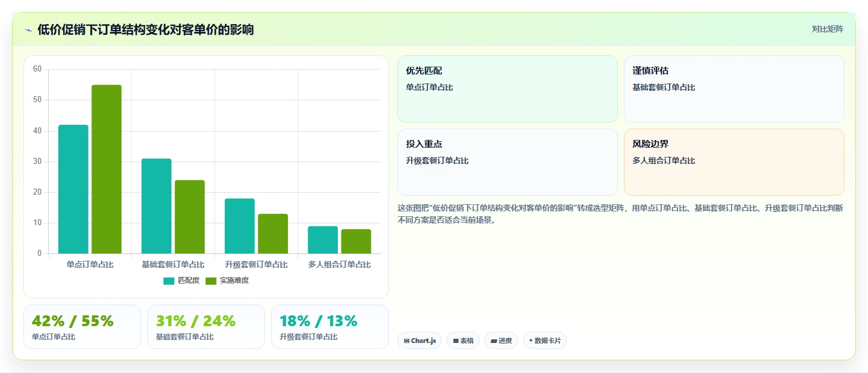The image size is (868, 373).
Task: Click the 匹配度 legend label text
Action: pyautogui.click(x=189, y=281)
